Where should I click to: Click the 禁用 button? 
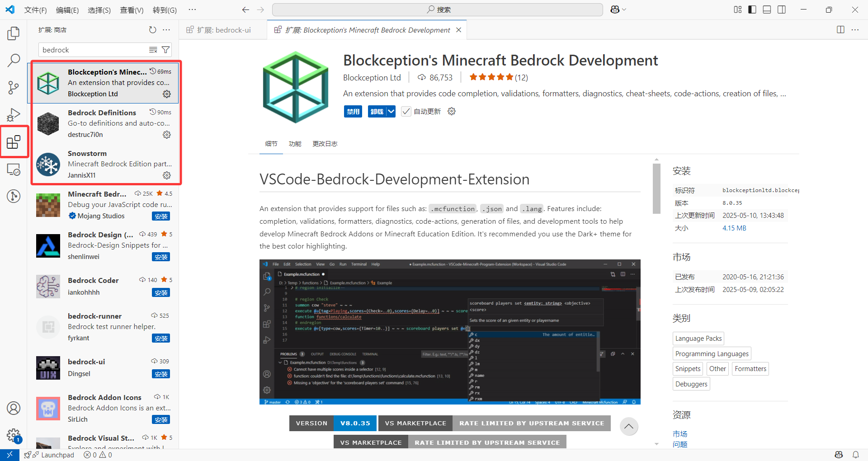353,112
